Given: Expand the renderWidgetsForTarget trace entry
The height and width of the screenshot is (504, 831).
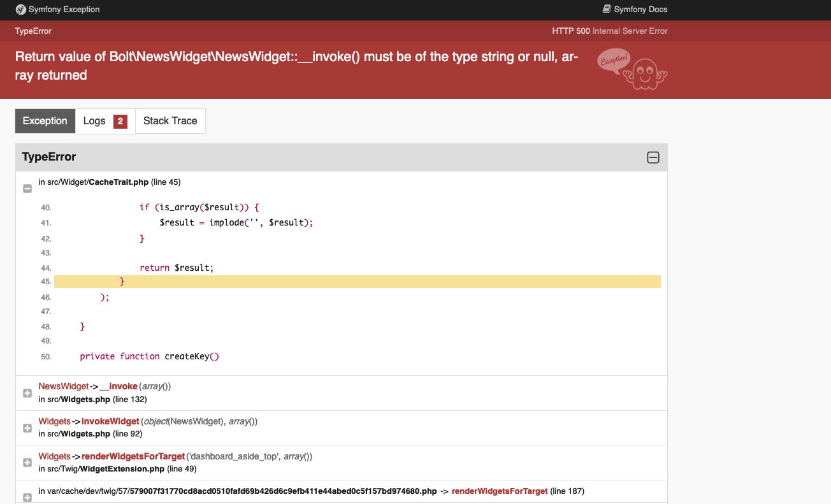Looking at the screenshot, I should [27, 463].
